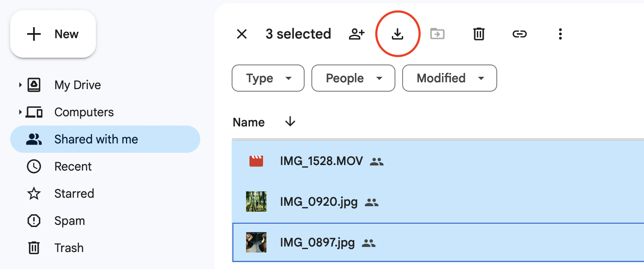Open the People filter dropdown
Viewport: 644px width, 269px height.
pos(353,78)
